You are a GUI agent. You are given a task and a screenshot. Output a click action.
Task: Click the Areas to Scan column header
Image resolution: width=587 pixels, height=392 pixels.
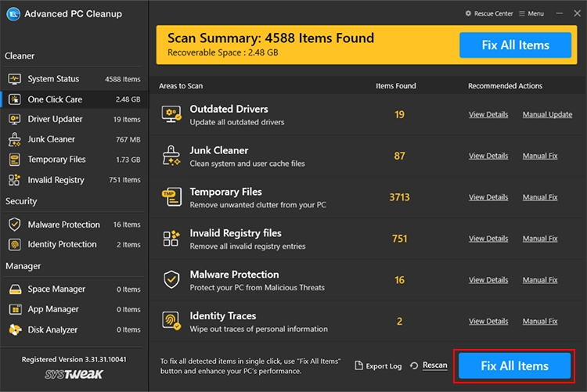[181, 86]
